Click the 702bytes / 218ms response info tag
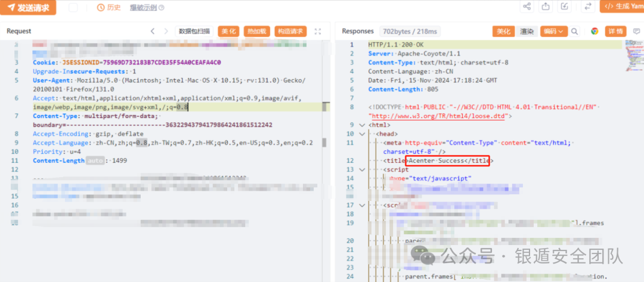 pyautogui.click(x=410, y=31)
